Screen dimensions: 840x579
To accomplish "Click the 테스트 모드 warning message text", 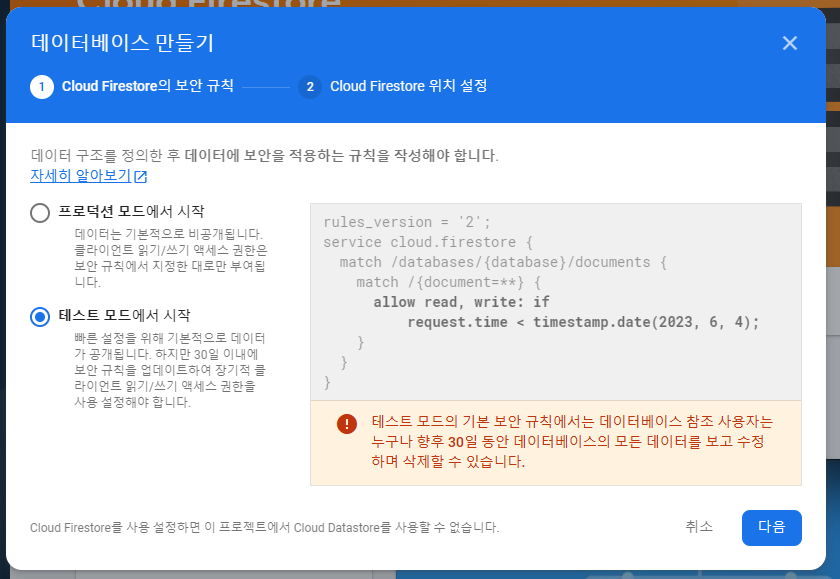I will point(572,441).
